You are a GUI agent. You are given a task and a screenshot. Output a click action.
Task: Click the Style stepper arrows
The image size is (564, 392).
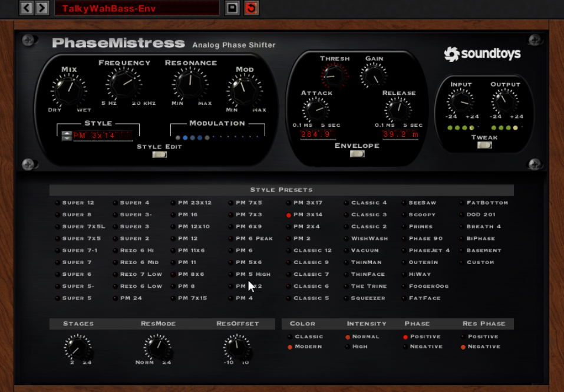tap(67, 136)
